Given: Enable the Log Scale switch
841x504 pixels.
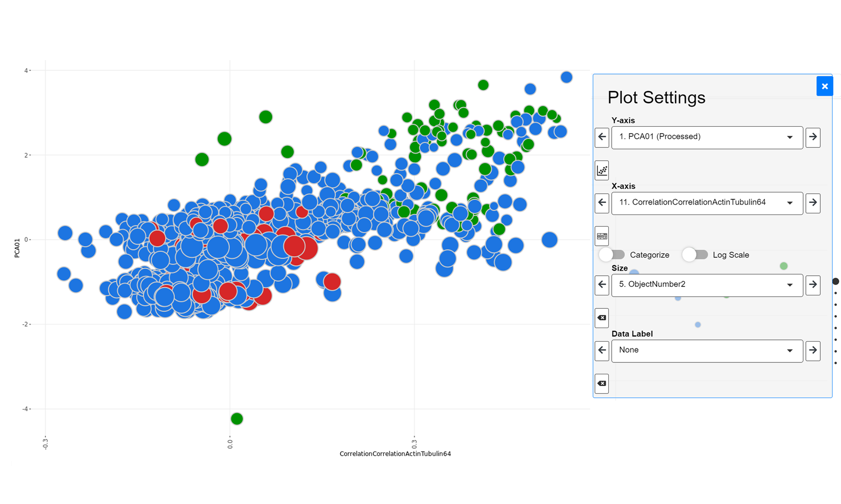Looking at the screenshot, I should (695, 255).
